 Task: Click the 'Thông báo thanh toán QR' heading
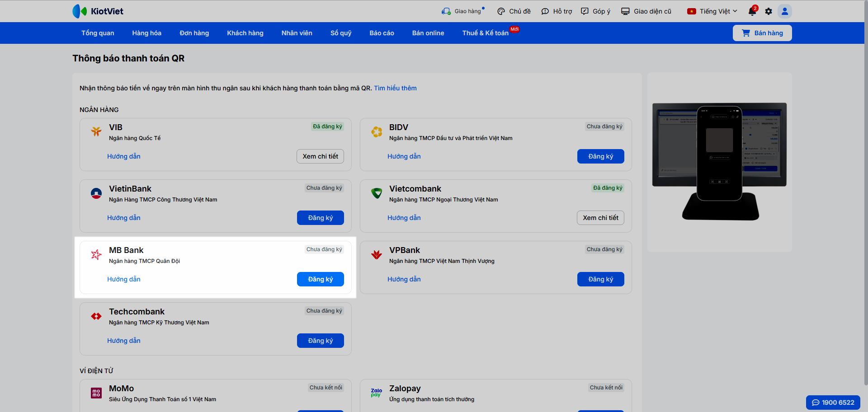(128, 58)
